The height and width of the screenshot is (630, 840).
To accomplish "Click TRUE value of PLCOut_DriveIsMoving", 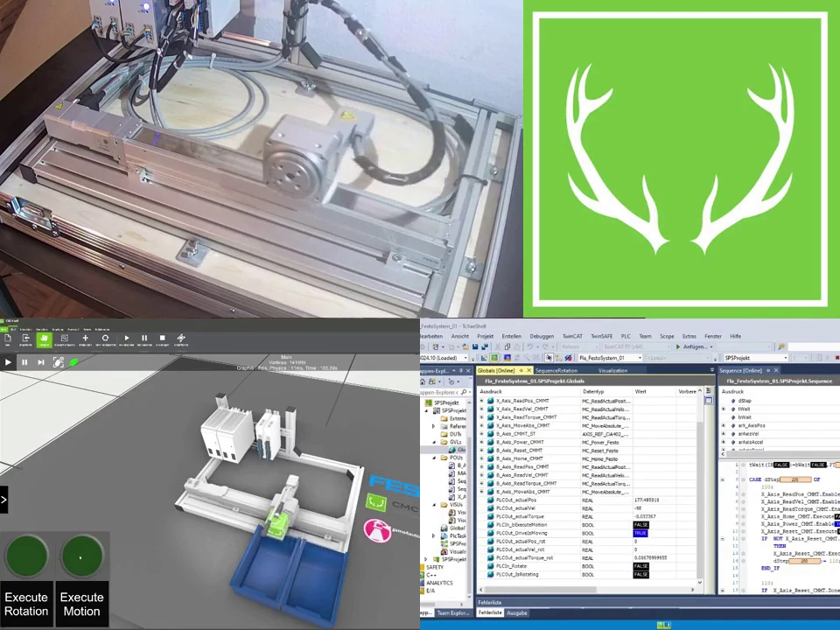I will coord(640,533).
